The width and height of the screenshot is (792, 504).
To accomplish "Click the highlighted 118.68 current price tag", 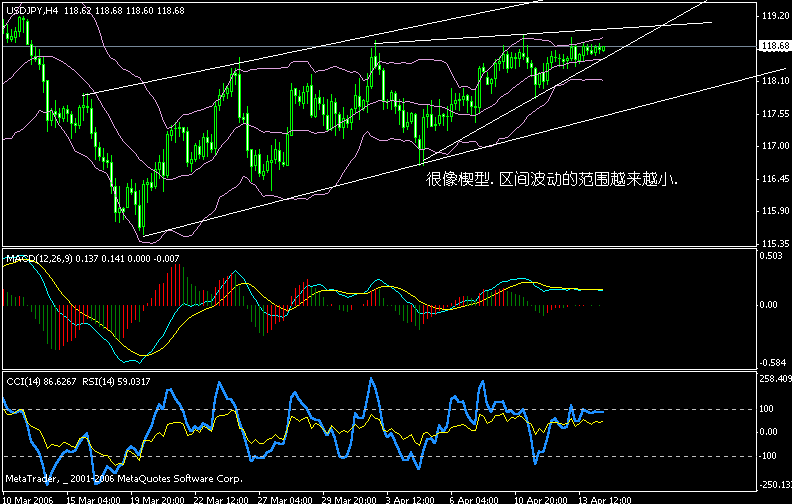I will coord(775,46).
